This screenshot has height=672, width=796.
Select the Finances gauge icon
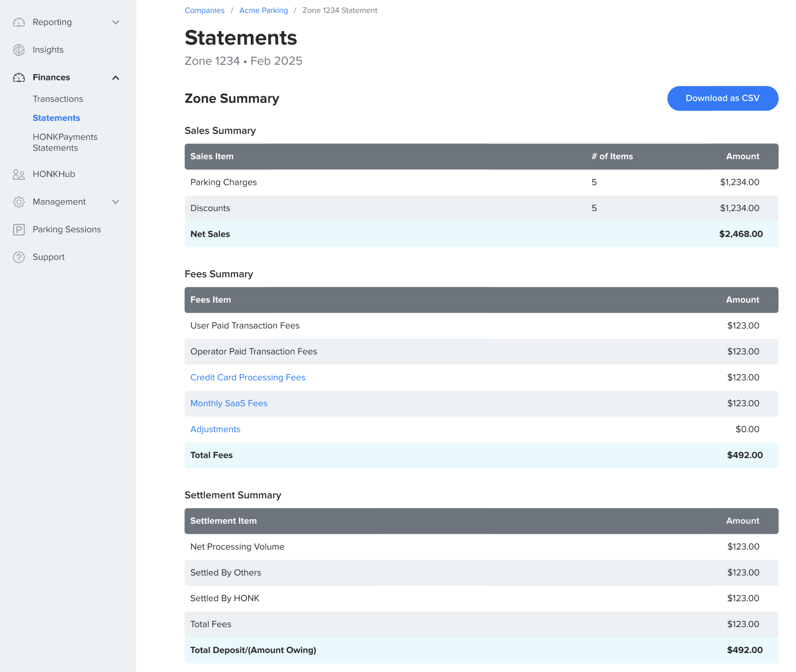(19, 77)
